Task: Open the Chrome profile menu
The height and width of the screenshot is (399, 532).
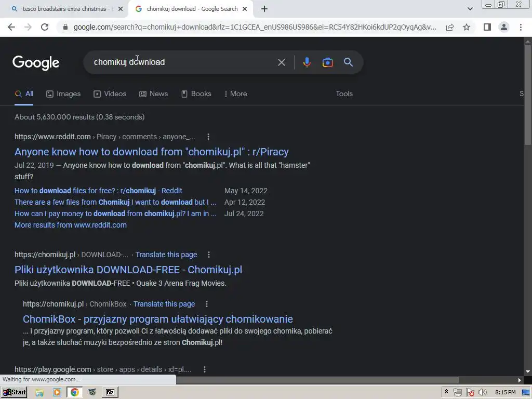Action: [x=504, y=27]
